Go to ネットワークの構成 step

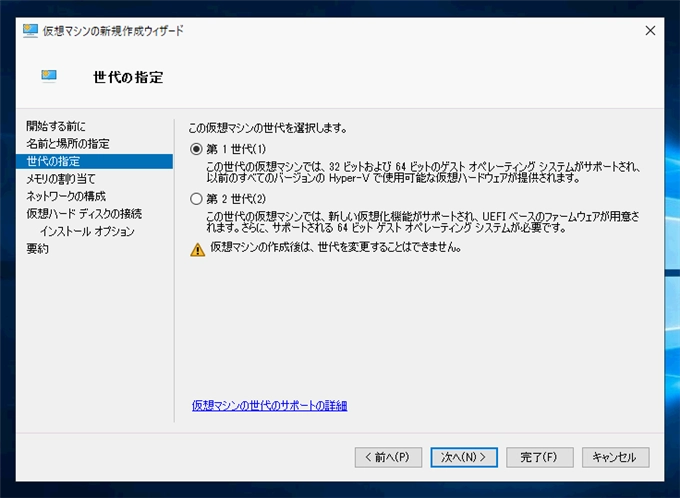(x=66, y=196)
